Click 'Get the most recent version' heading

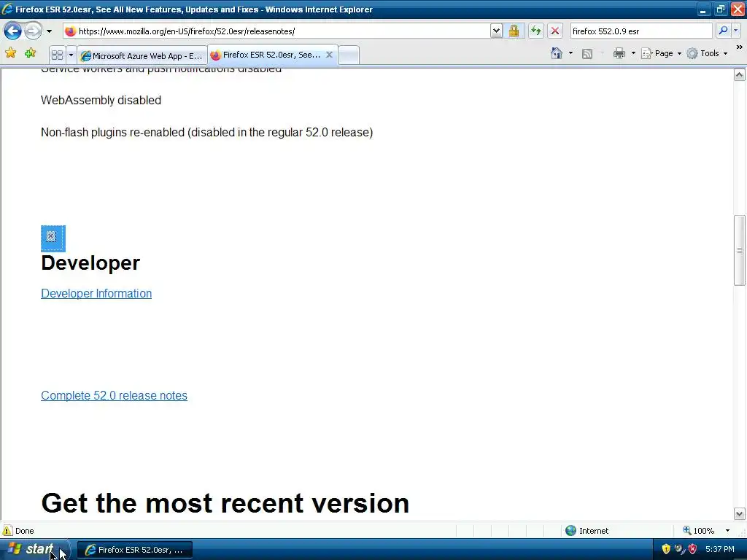coord(225,503)
